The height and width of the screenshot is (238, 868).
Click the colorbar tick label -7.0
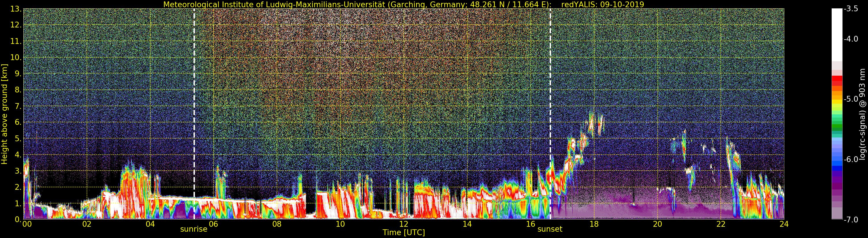point(851,220)
